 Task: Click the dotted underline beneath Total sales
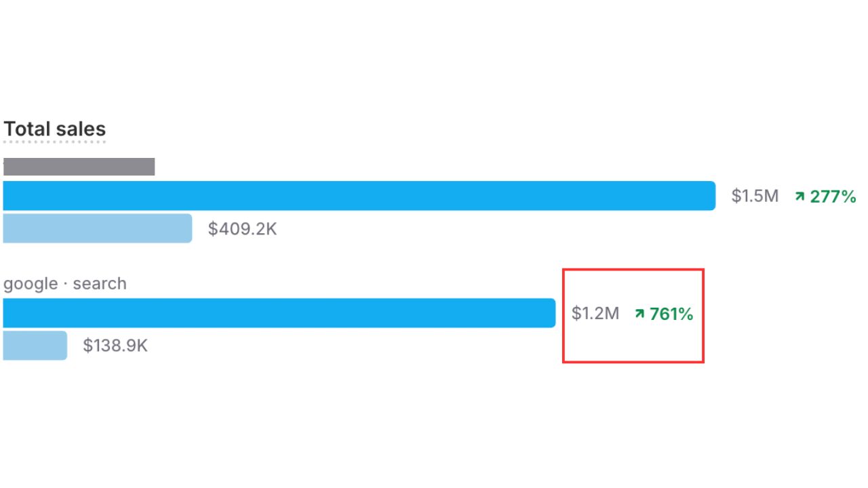coord(55,142)
